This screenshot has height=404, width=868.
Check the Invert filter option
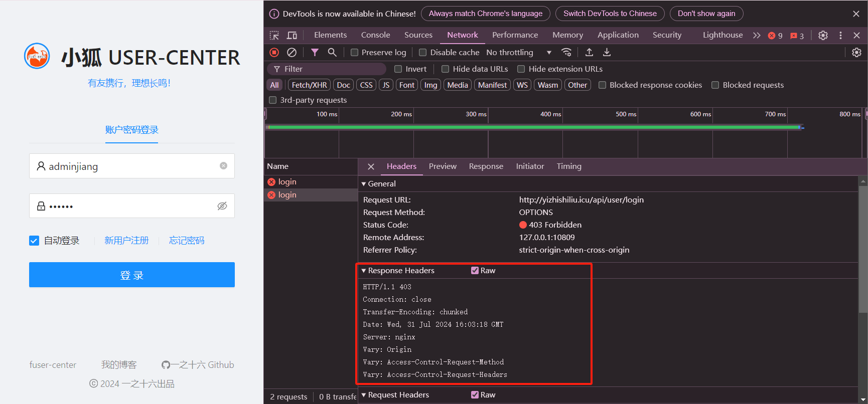click(x=398, y=69)
